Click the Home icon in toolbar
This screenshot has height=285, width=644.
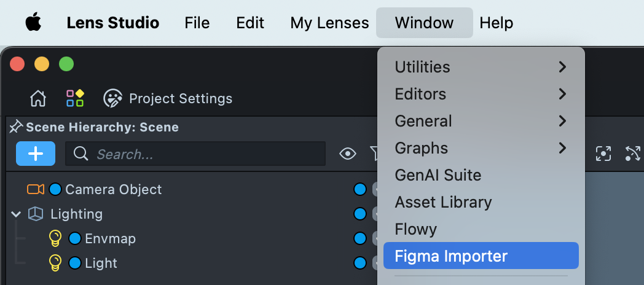38,98
